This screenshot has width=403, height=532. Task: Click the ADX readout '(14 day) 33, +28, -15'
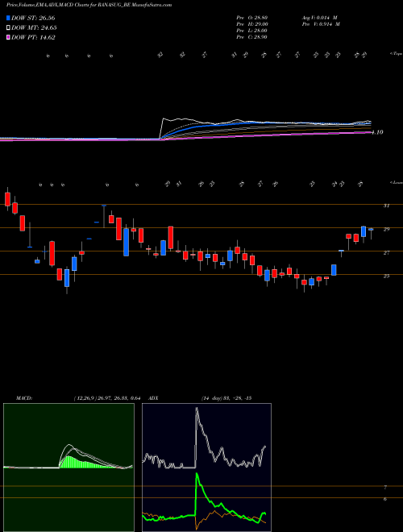tap(226, 398)
